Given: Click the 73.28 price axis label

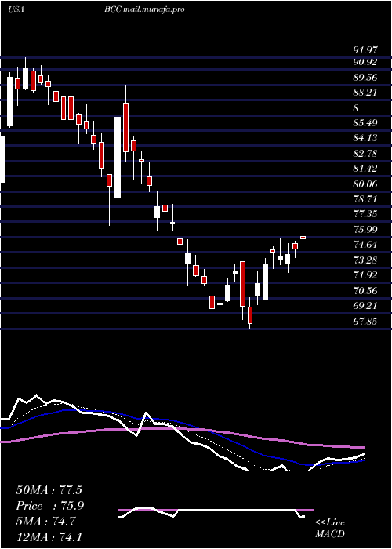Looking at the screenshot, I should (365, 260).
